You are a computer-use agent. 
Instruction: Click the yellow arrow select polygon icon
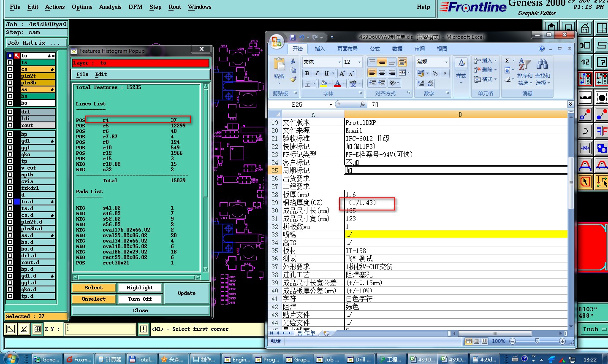[x=585, y=182]
